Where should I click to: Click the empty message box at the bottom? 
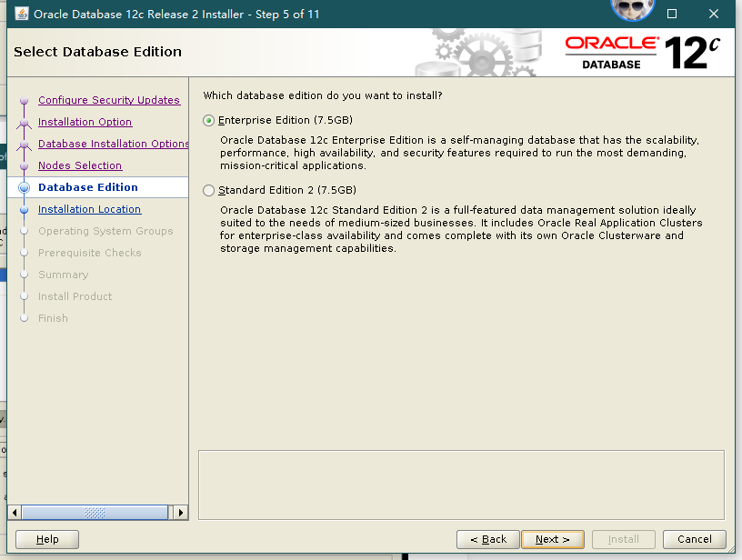(x=461, y=485)
